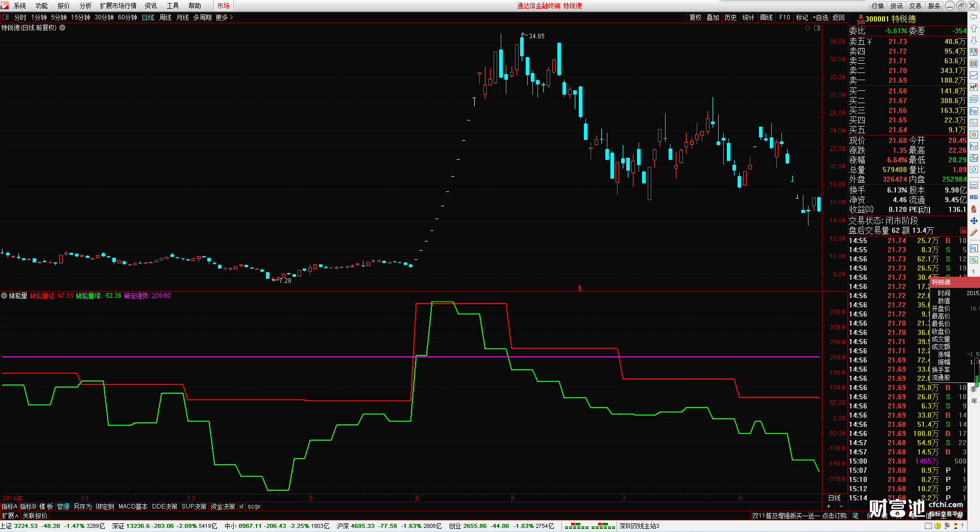Open the 系统 menu
980x532 pixels.
click(x=19, y=6)
